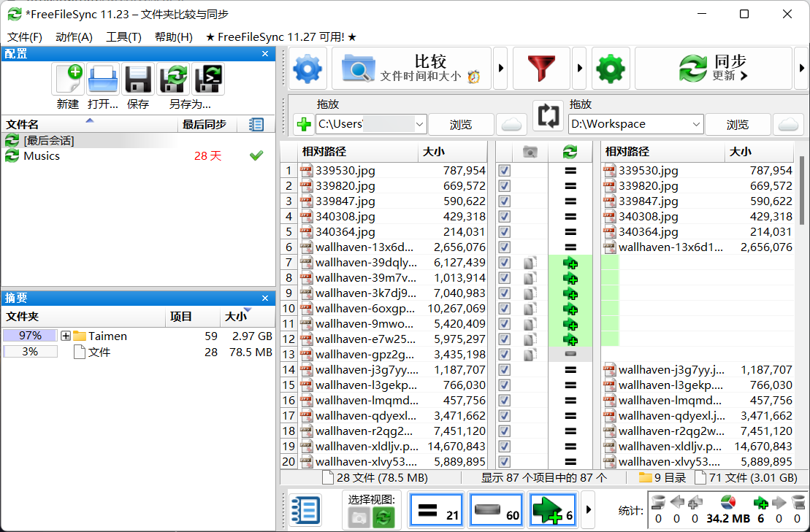Toggle checkbox for row 20 wallhaven-xlvy53
This screenshot has width=810, height=532.
click(505, 462)
